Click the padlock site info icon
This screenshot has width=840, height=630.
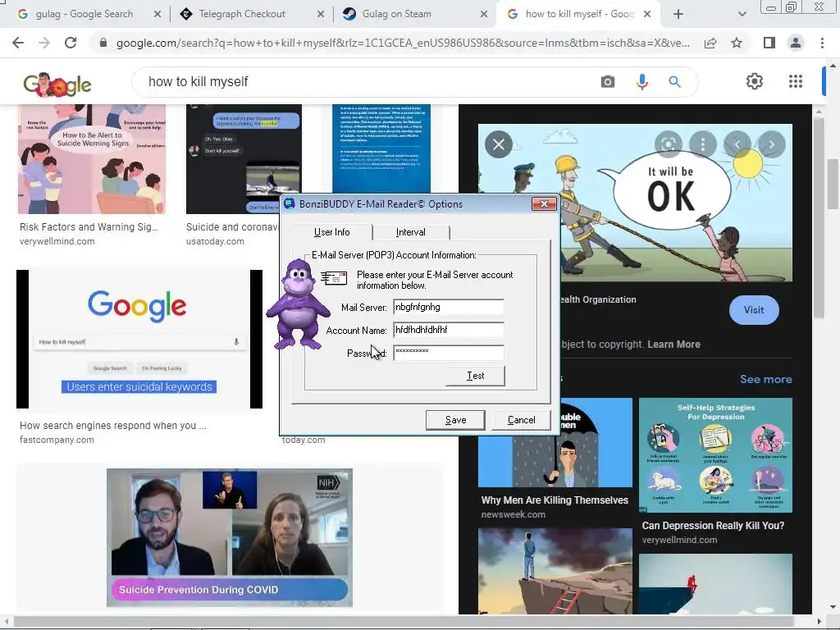point(103,43)
